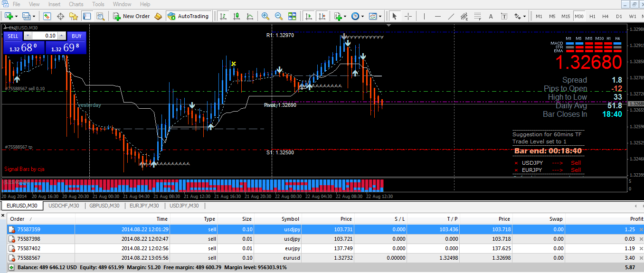Switch to the GBPUSD,M30 chart tab

pyautogui.click(x=104, y=206)
